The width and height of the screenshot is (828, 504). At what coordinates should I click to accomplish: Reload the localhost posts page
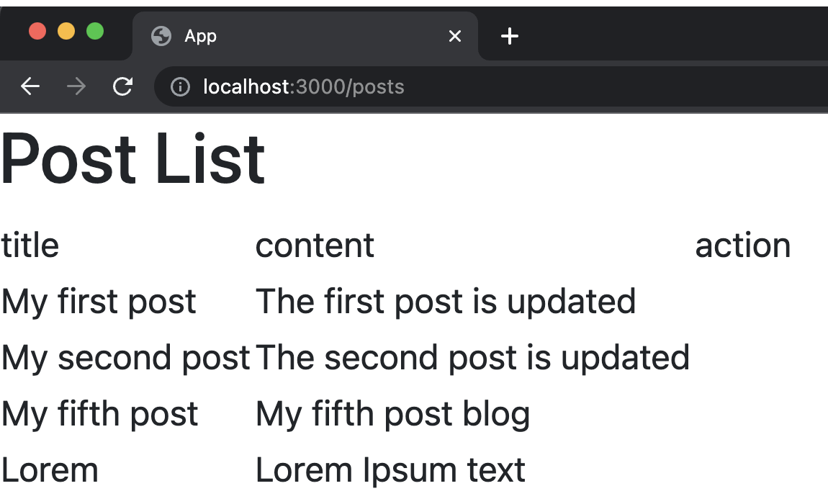pos(123,87)
